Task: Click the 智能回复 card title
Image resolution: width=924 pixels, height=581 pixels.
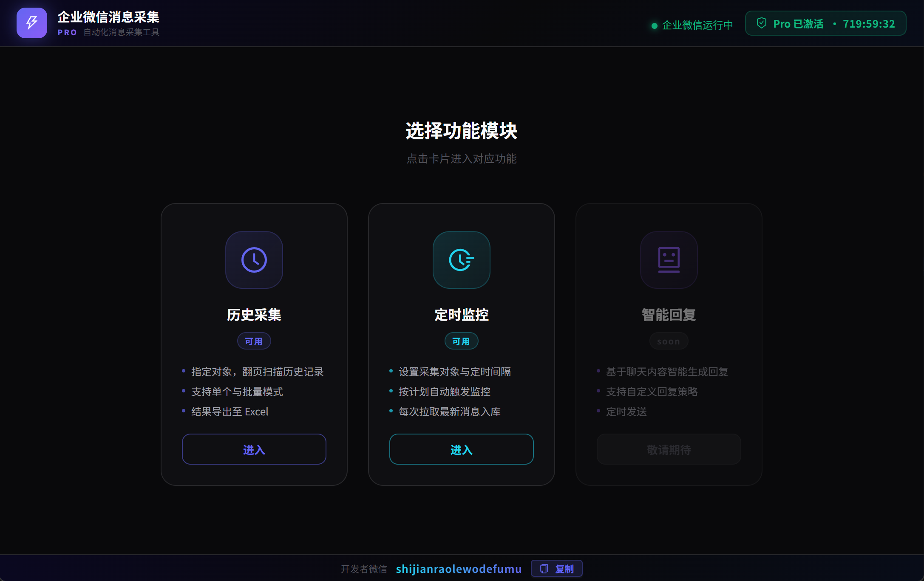Action: pyautogui.click(x=669, y=315)
